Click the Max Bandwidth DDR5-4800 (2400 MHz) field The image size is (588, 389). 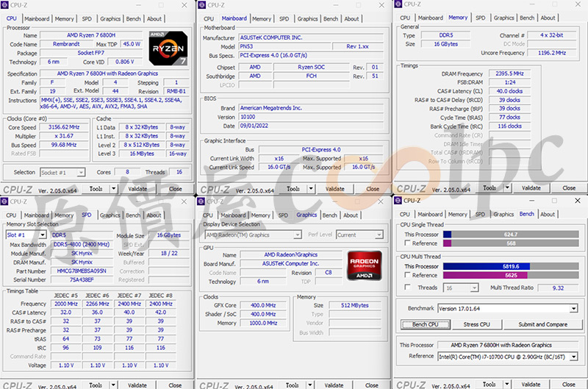click(x=82, y=244)
